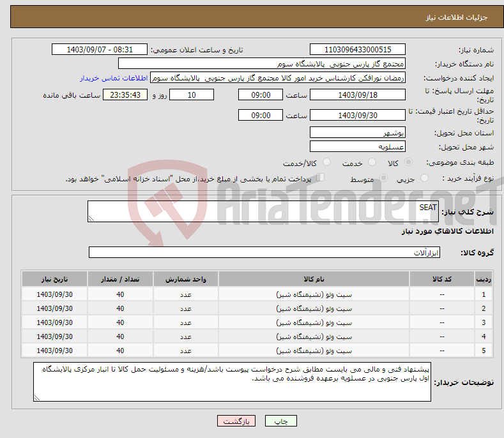504x438 pixels.
Task: Click the اطلاعات کالاهای مورد نیاز heading
Action: click(447, 231)
